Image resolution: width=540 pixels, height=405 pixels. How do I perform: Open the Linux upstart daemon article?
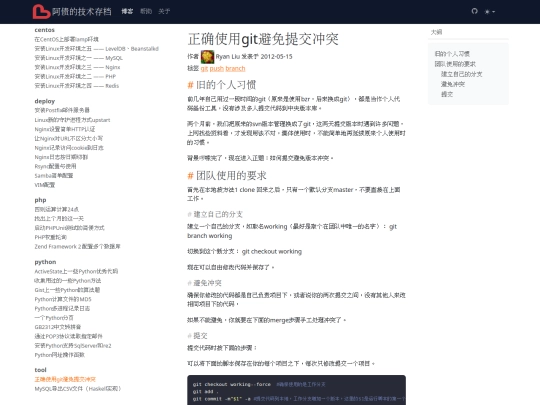(72, 120)
